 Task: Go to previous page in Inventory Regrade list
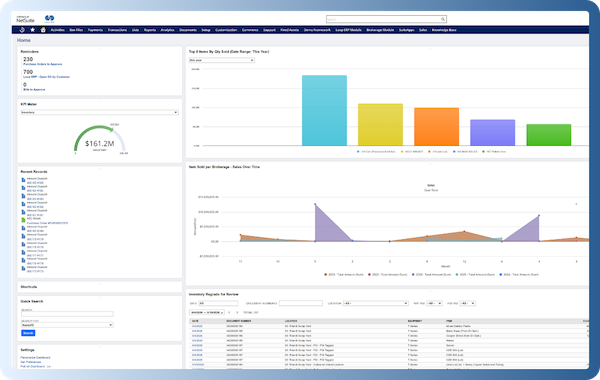click(229, 313)
